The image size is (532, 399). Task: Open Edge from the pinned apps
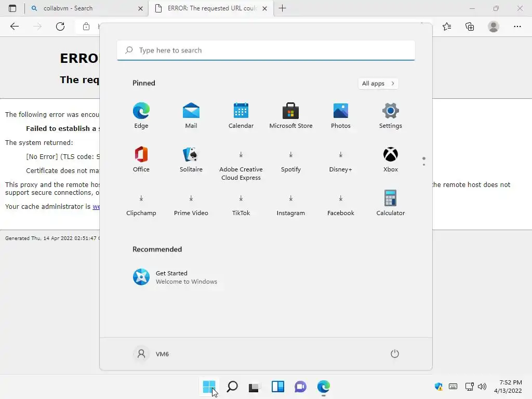pyautogui.click(x=141, y=115)
